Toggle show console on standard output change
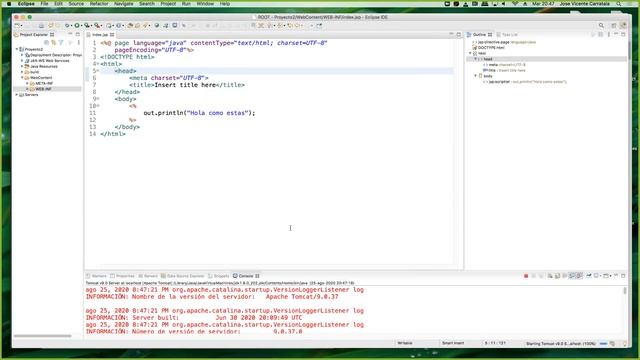Viewport: 640px width, 360px height. coord(572,276)
